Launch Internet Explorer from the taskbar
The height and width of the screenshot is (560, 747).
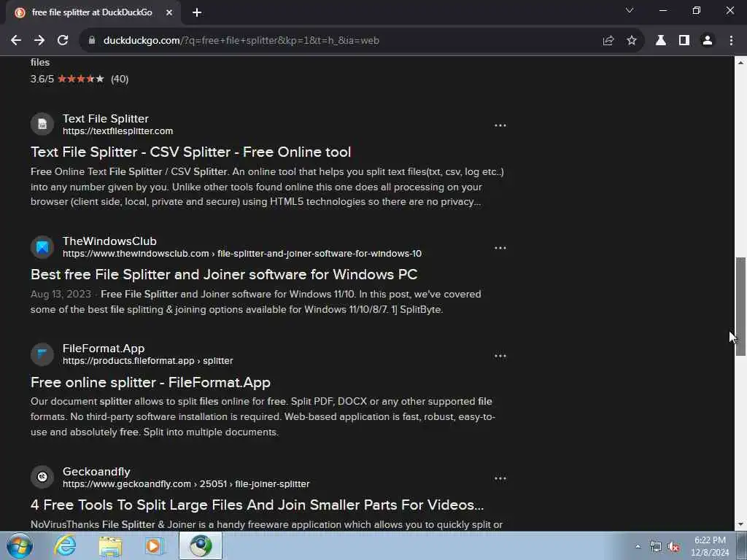(x=65, y=545)
